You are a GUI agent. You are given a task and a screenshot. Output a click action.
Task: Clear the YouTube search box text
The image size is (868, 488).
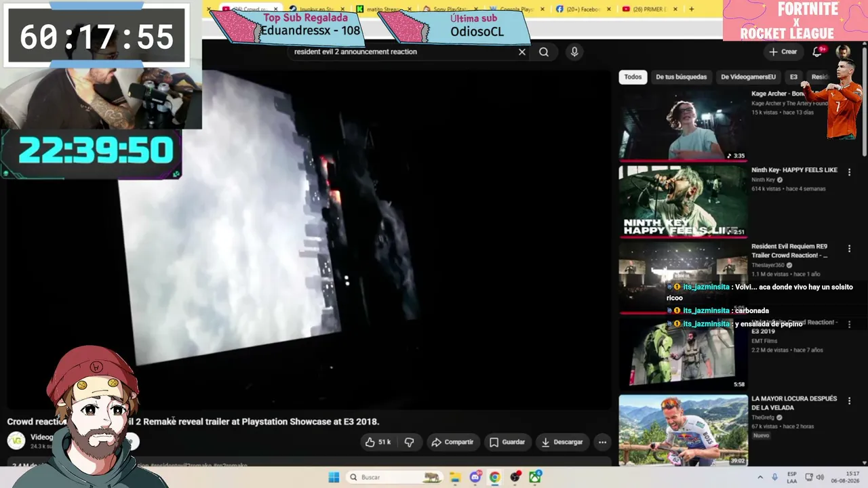pyautogui.click(x=522, y=52)
